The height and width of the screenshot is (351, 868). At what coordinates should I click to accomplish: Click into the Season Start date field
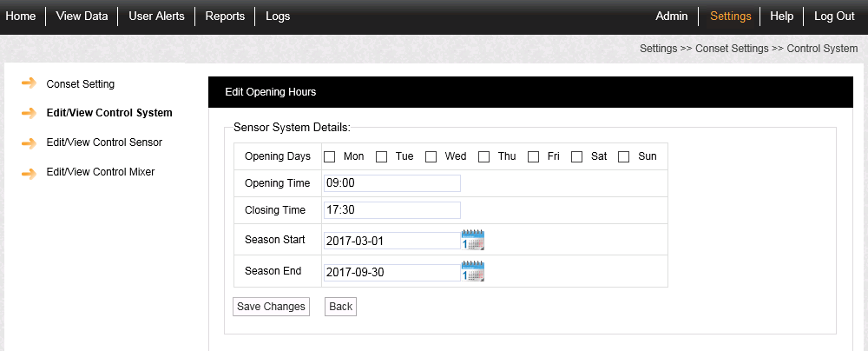click(391, 241)
